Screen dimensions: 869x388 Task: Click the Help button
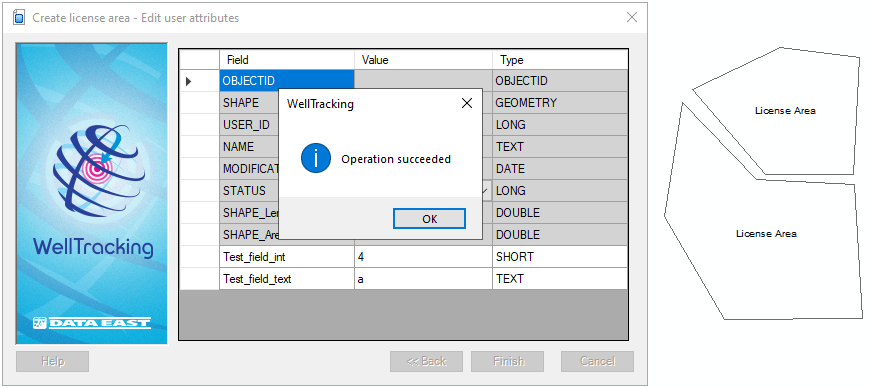pos(53,361)
